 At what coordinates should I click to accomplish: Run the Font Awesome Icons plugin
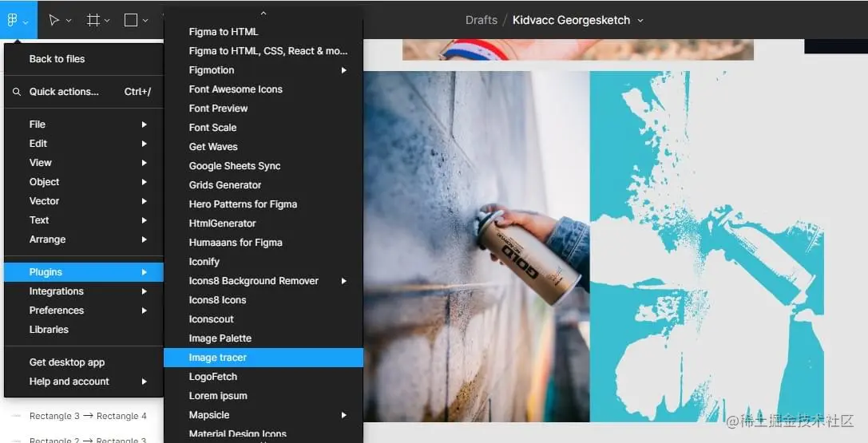(x=264, y=89)
